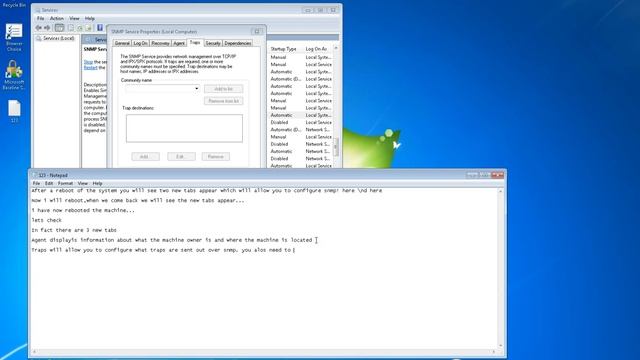Click the blue Help icon in Services toolbar
This screenshot has width=640, height=360.
tap(100, 28)
